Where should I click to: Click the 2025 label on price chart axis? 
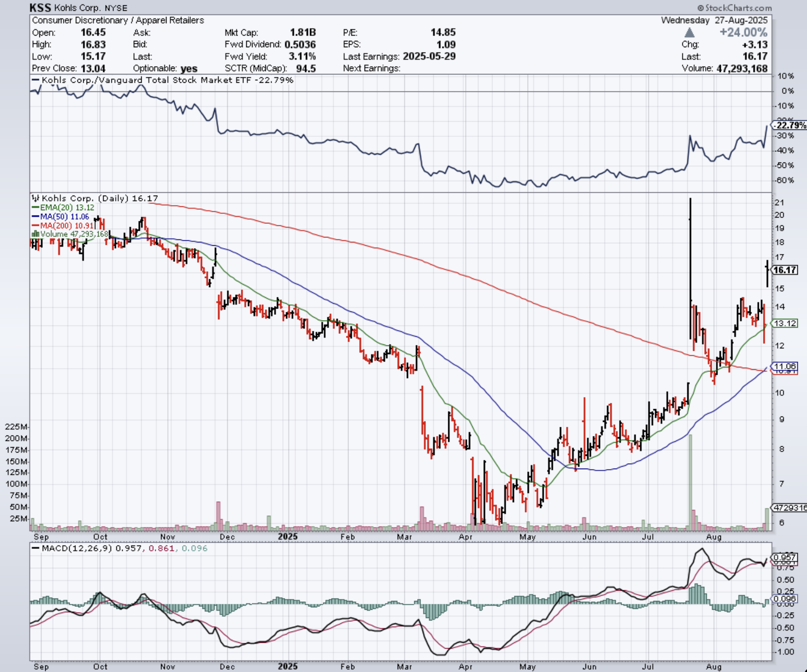point(288,537)
